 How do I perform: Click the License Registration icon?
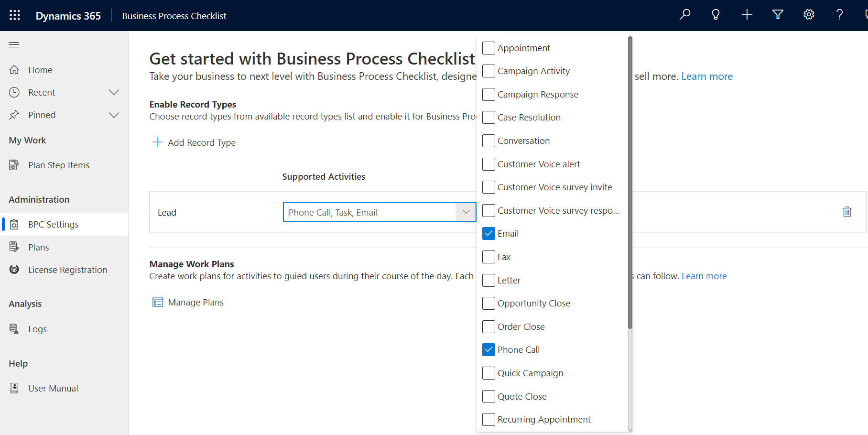coord(14,270)
